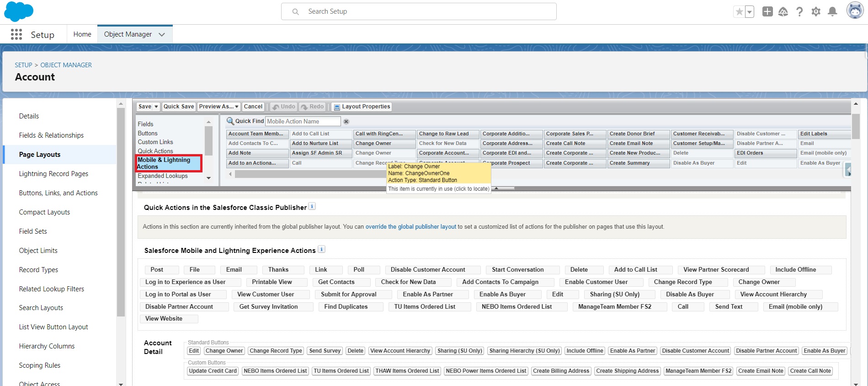The height and width of the screenshot is (386, 868).
Task: Click the Undo arrow button
Action: (x=283, y=107)
